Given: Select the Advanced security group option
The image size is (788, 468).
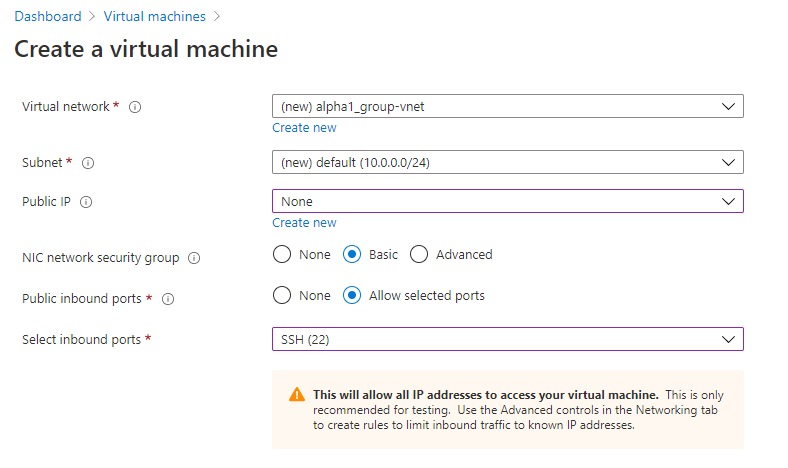Looking at the screenshot, I should point(419,255).
